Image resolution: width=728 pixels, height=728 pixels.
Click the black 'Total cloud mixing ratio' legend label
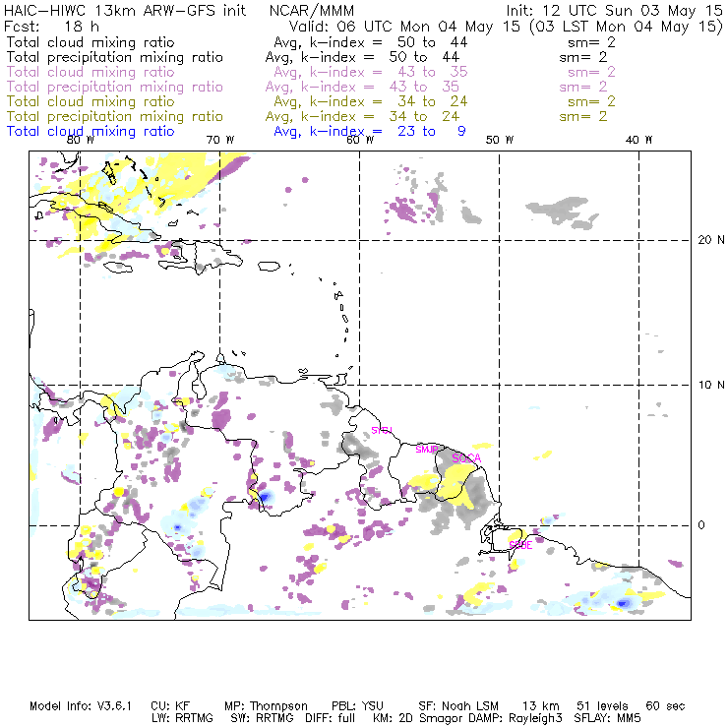pyautogui.click(x=91, y=42)
